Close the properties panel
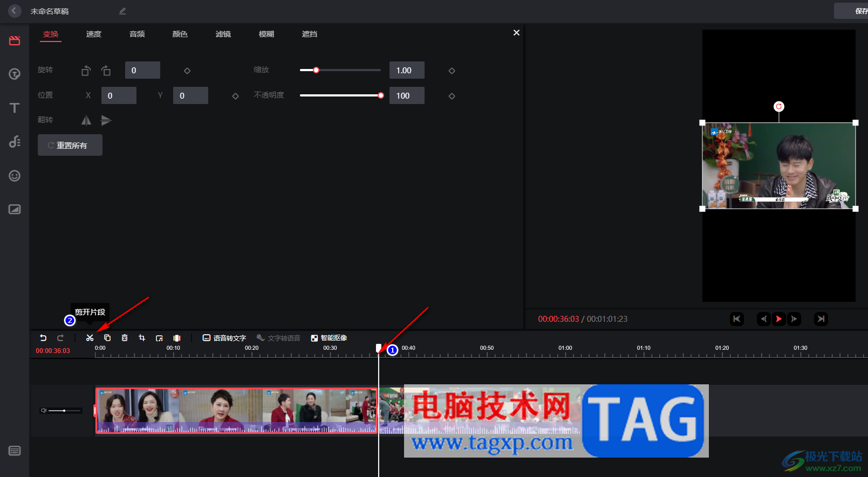Viewport: 868px width, 477px height. (x=516, y=33)
